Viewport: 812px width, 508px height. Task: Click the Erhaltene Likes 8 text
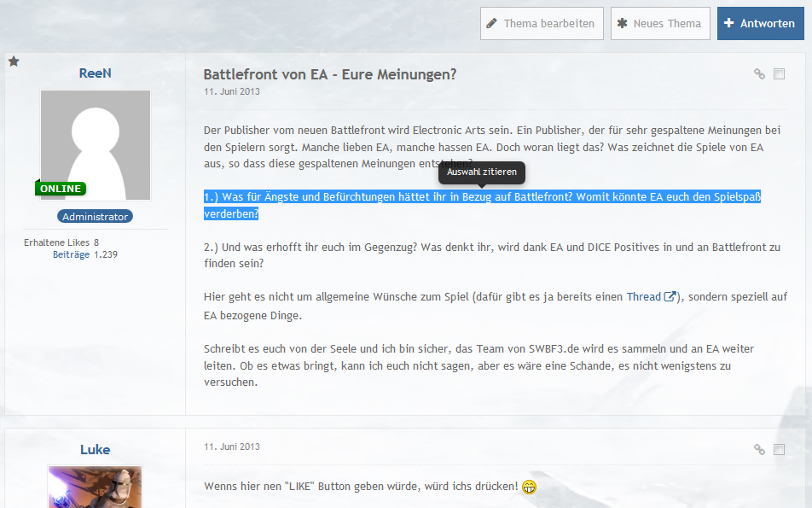click(x=61, y=242)
